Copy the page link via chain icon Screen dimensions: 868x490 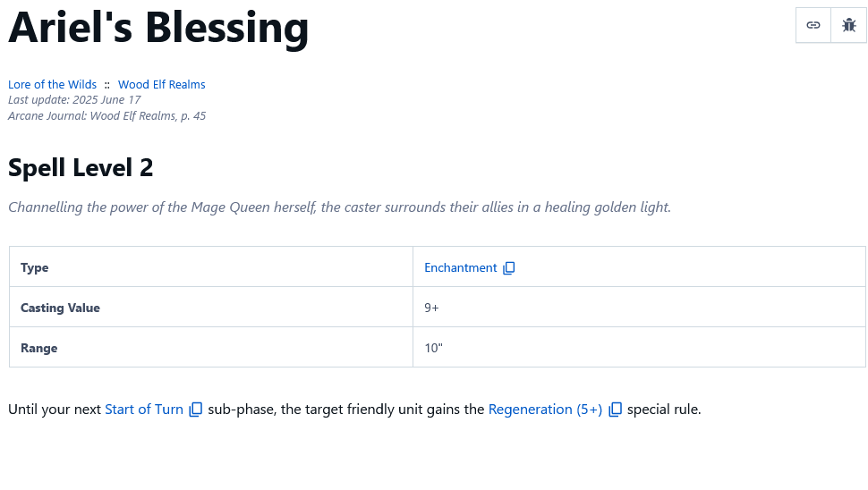[813, 25]
